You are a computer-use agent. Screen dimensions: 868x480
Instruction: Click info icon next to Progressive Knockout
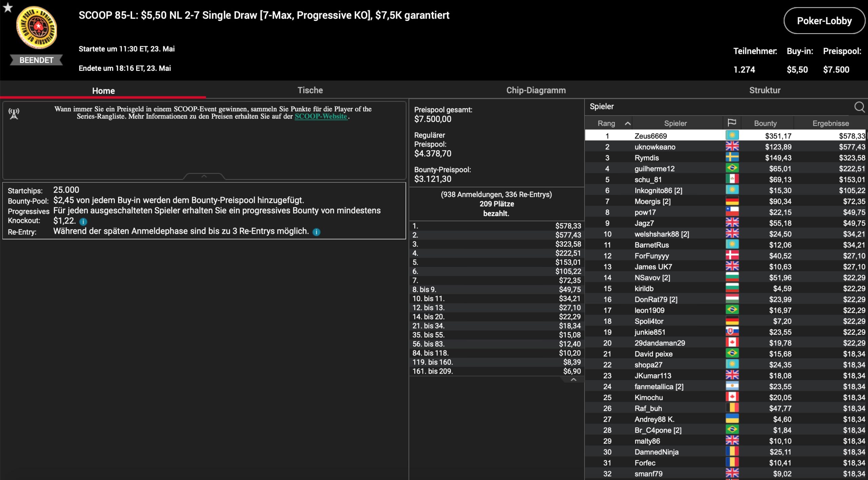83,222
